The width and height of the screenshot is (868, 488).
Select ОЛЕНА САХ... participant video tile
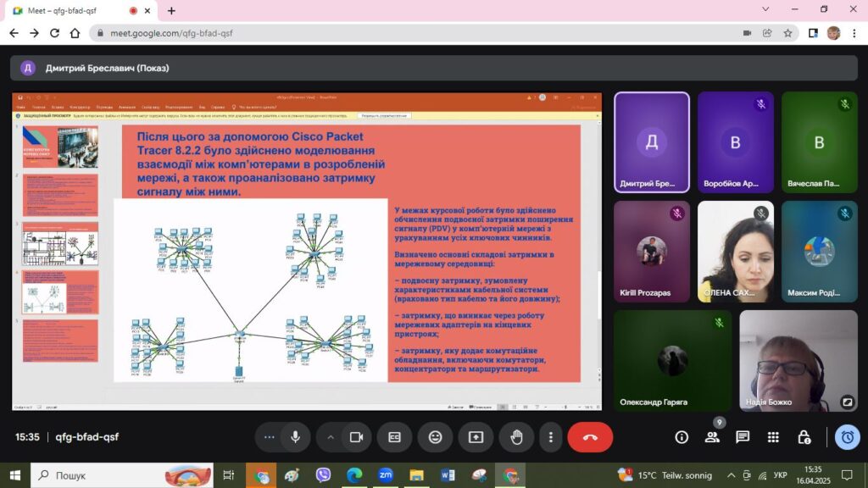(x=735, y=252)
